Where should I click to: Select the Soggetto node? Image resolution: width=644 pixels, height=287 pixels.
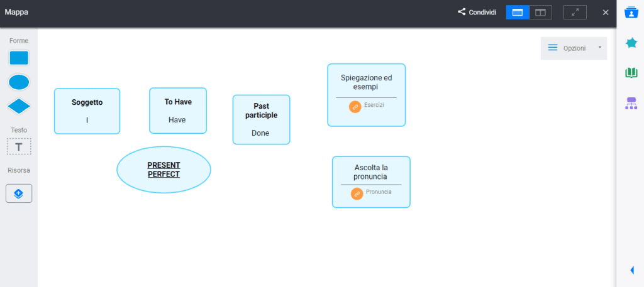pos(87,111)
